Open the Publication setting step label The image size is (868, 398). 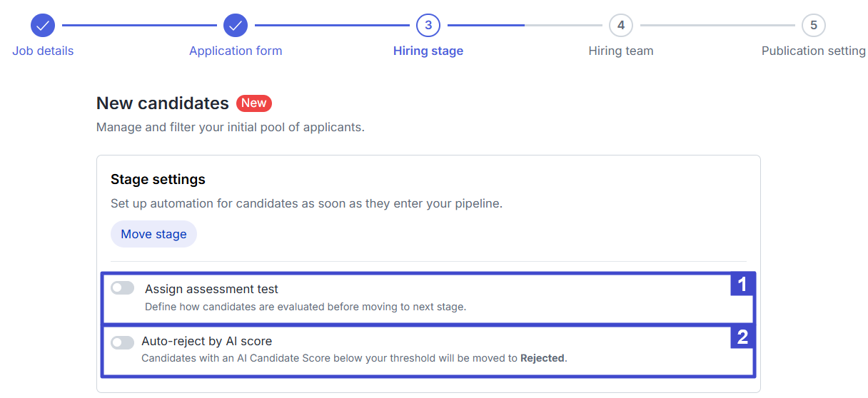pyautogui.click(x=814, y=51)
